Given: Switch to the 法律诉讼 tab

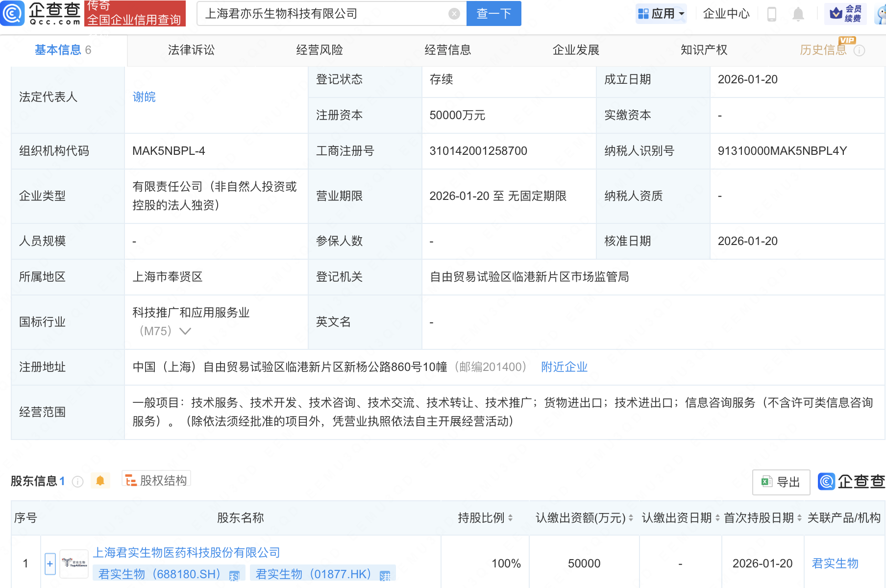Looking at the screenshot, I should click(191, 50).
